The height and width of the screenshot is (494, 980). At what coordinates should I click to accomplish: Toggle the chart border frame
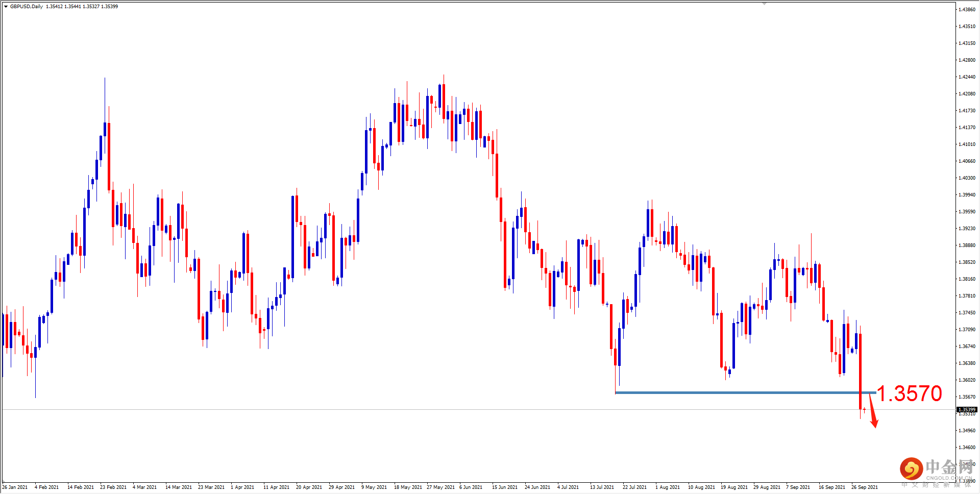tap(490, 2)
